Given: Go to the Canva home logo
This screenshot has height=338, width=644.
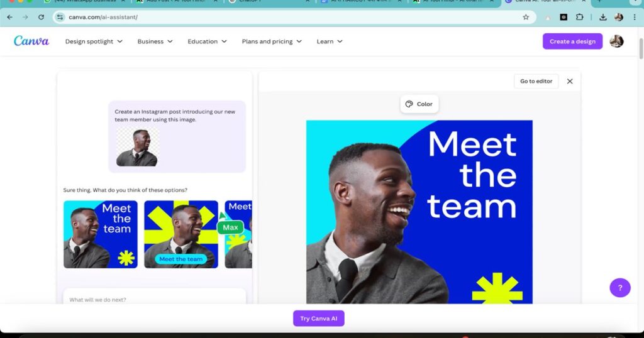Looking at the screenshot, I should pyautogui.click(x=31, y=41).
